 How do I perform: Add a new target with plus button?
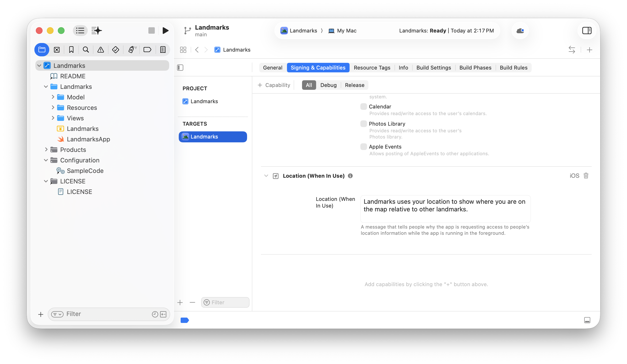(x=180, y=302)
